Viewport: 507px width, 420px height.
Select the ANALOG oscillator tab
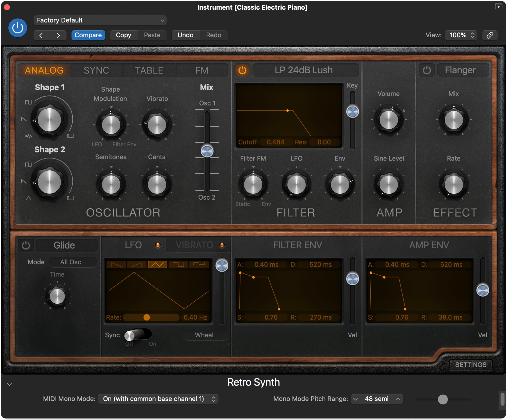(44, 70)
